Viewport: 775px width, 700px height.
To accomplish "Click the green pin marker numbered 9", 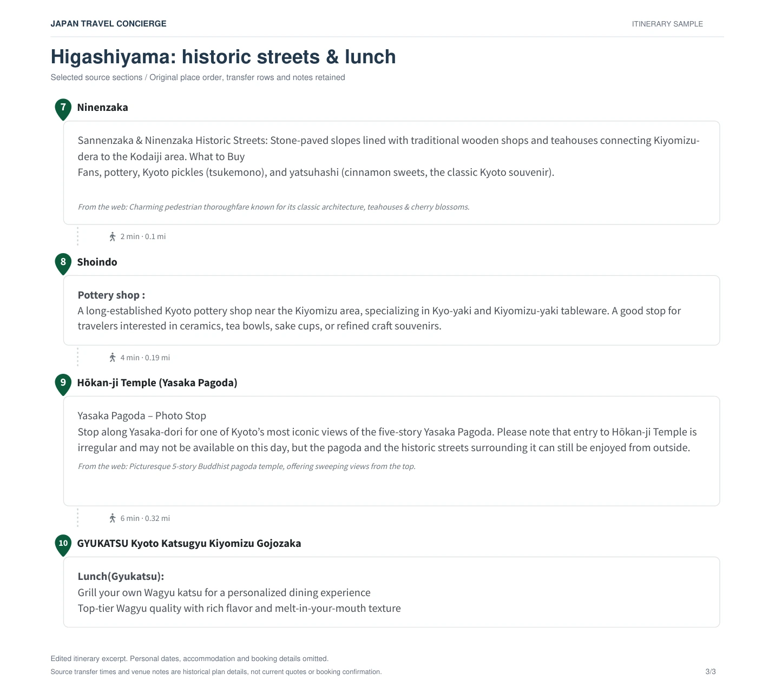I will pyautogui.click(x=63, y=384).
